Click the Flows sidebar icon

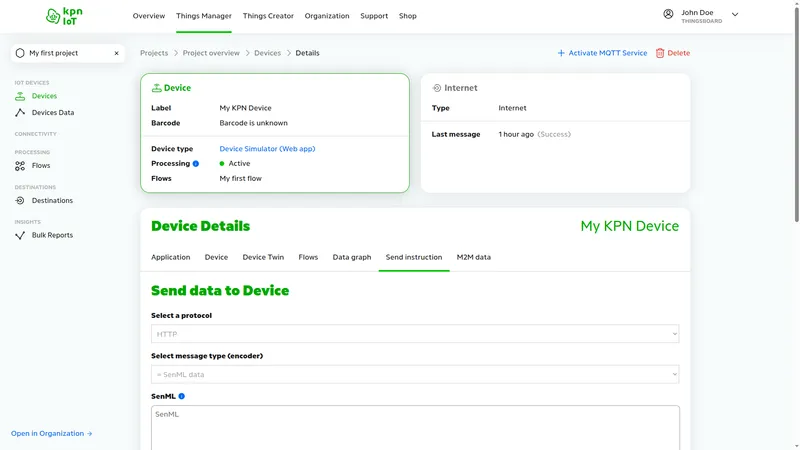pyautogui.click(x=20, y=166)
